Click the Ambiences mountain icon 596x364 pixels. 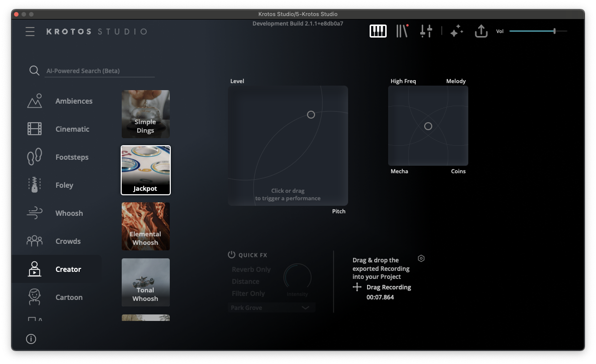pos(35,101)
